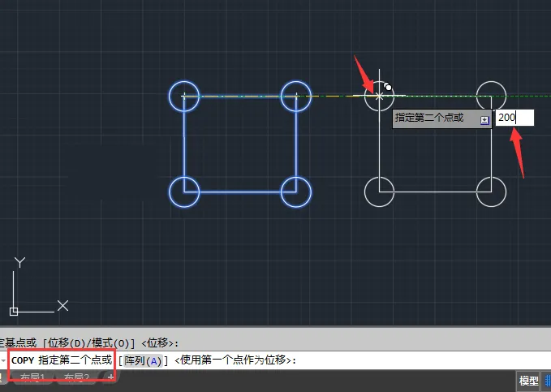Viewport: 551px width, 392px height.
Task: Add a new layout with the plus tab
Action: [110, 377]
